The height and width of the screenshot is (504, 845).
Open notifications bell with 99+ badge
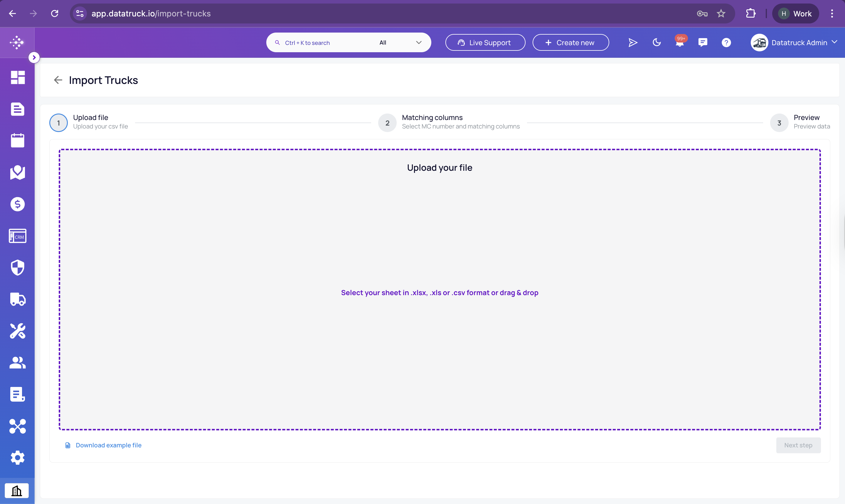[680, 42]
